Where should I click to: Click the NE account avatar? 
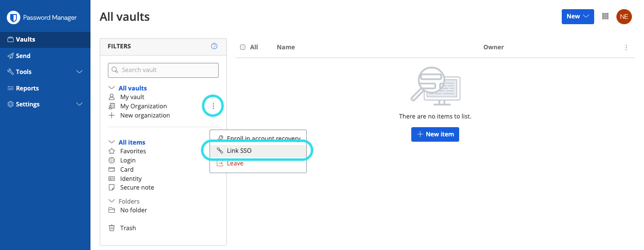(624, 16)
